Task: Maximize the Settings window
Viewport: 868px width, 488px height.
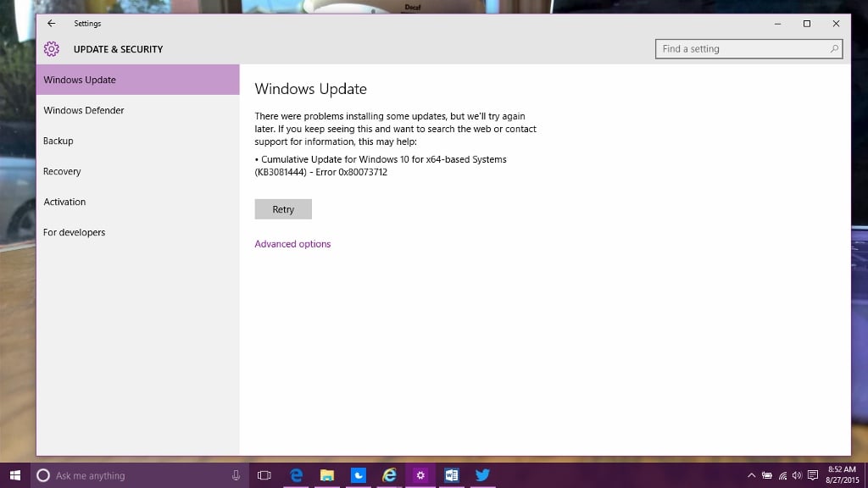Action: [x=807, y=24]
